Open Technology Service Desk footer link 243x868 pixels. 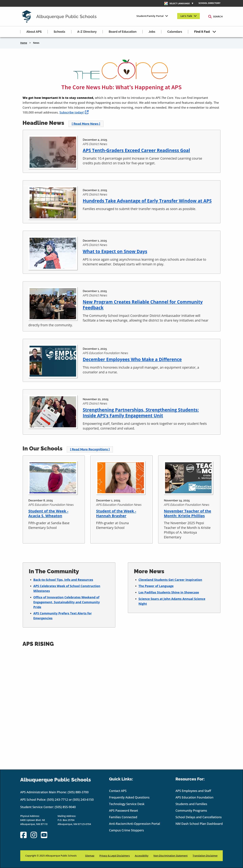click(x=126, y=804)
